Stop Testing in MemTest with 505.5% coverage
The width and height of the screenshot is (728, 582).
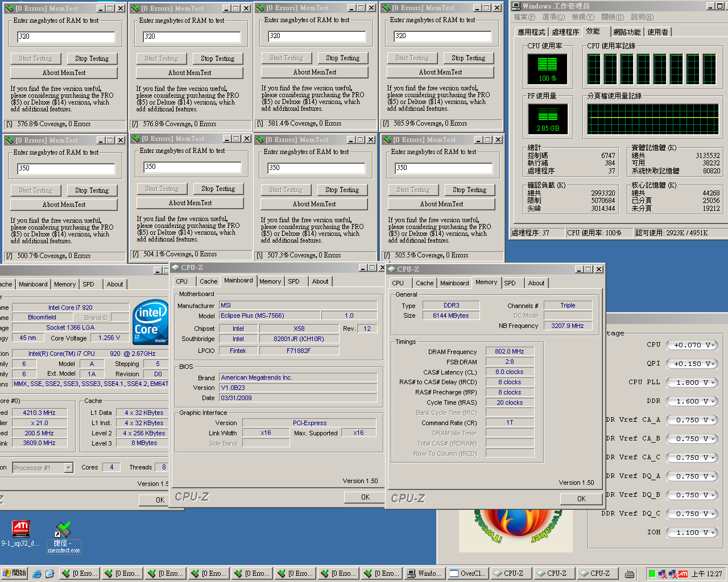click(x=469, y=190)
